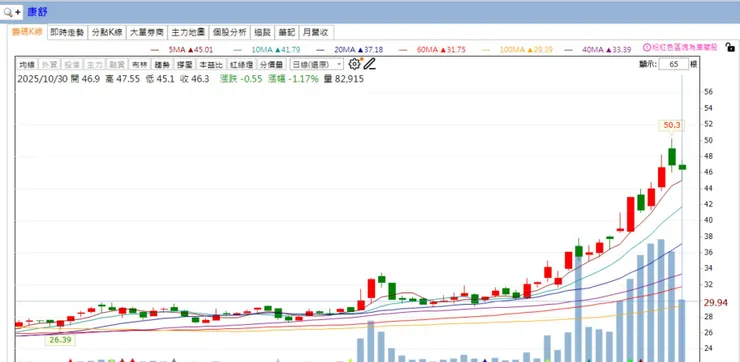Enable the 投信 overlay button
Viewport: 740px width, 362px height.
(x=72, y=65)
